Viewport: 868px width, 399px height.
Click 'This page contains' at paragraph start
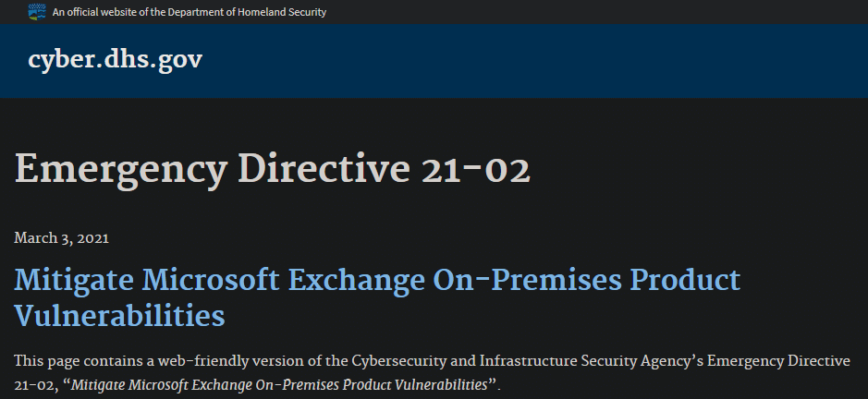pos(79,361)
